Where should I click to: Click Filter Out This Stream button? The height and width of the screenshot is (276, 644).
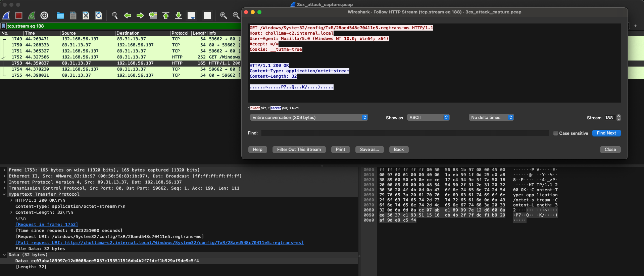click(299, 150)
